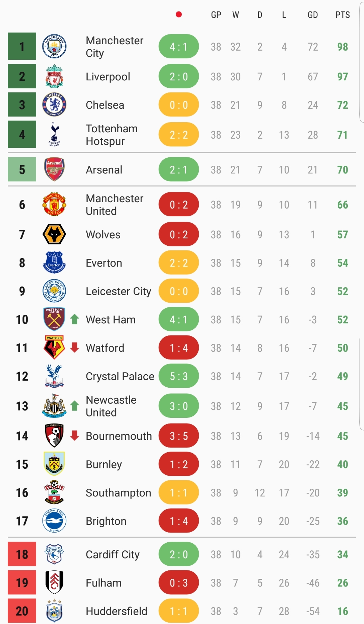Select the red position 18 relegation box
364x624 pixels.
22,554
